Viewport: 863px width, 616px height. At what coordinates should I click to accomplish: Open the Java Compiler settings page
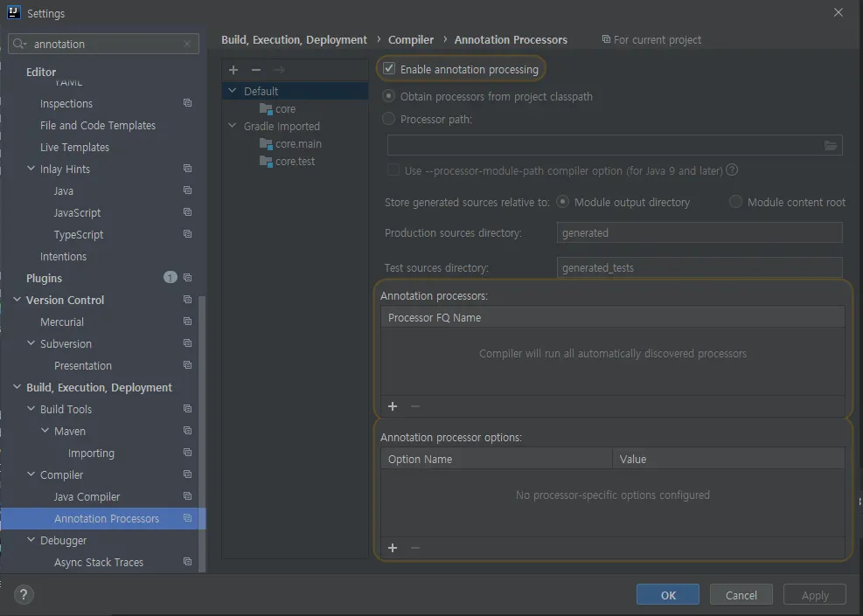pos(87,496)
